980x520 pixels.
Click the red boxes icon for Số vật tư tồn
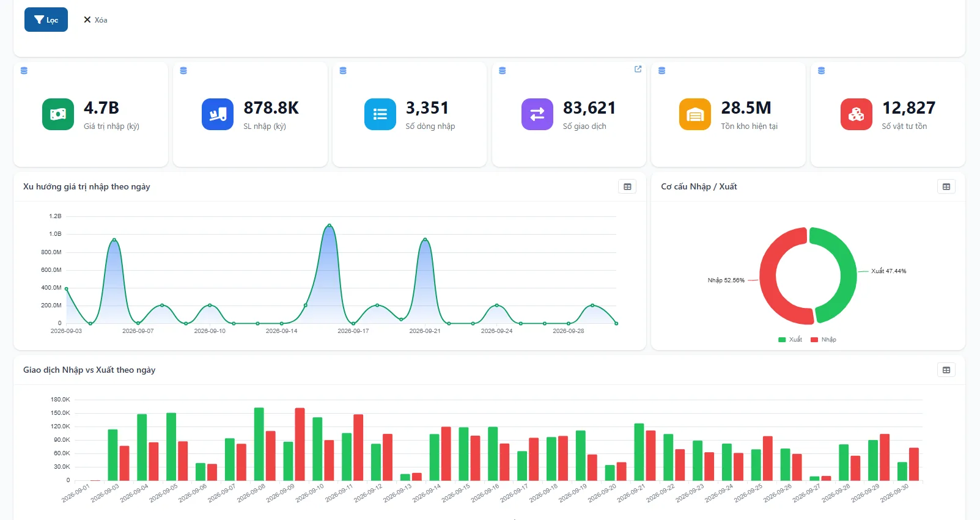point(857,114)
